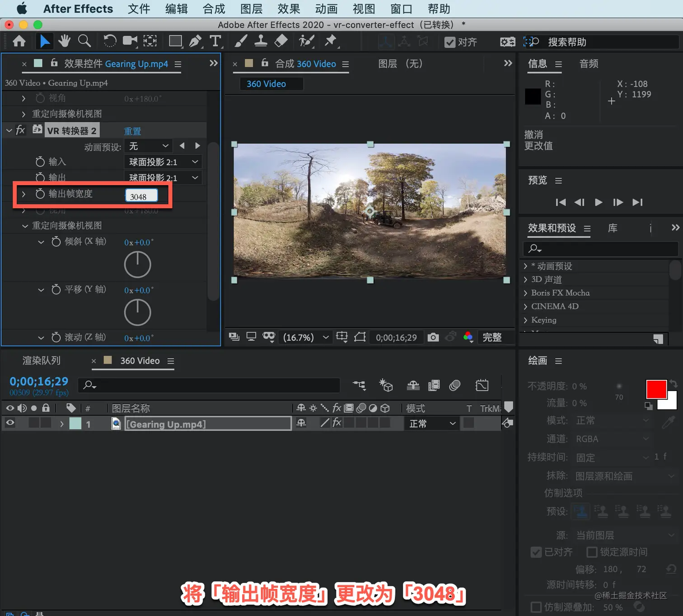Open the 输出 projection dropdown
The width and height of the screenshot is (683, 616).
coord(163,177)
